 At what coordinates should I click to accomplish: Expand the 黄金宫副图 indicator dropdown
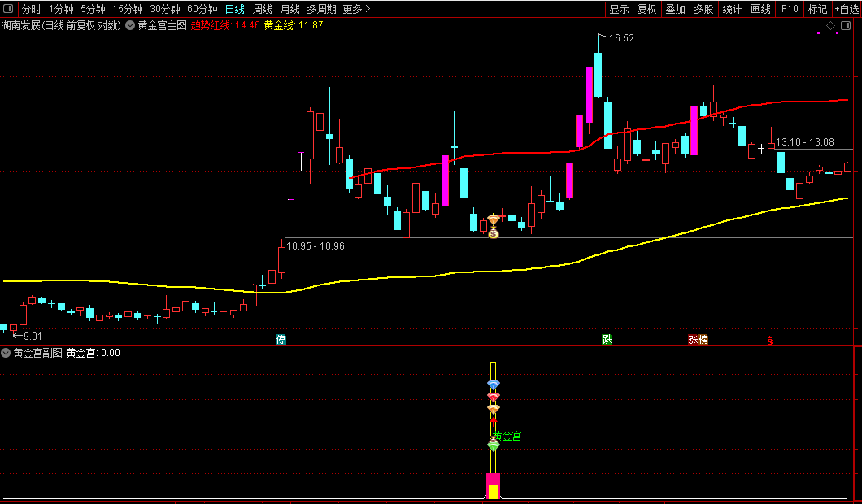click(6, 353)
